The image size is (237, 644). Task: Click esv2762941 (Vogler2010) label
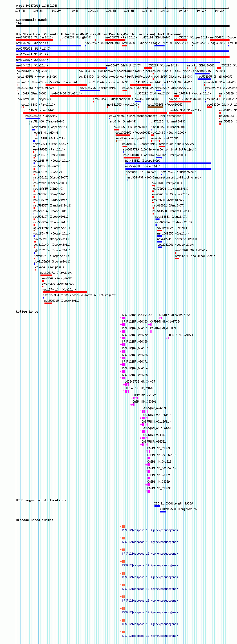[176, 245]
